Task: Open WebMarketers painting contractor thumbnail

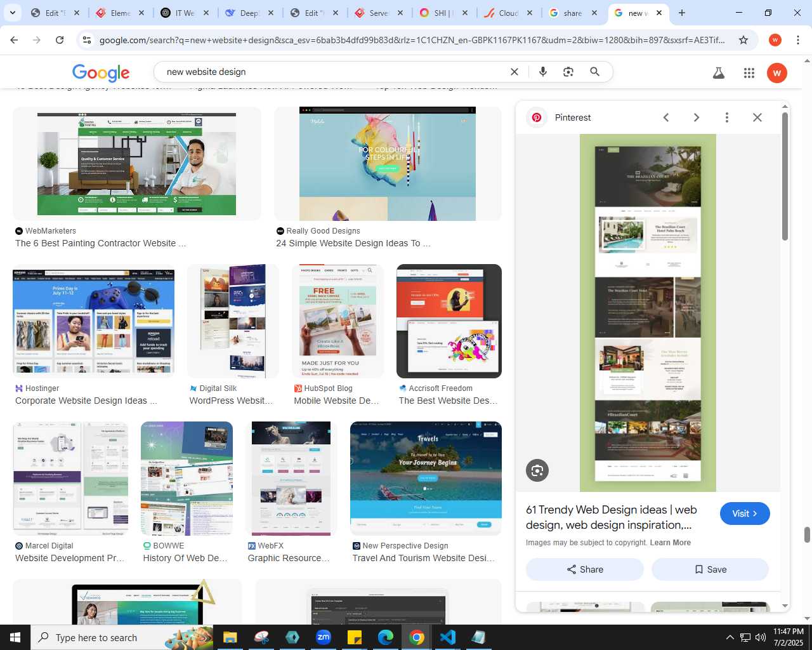Action: [136, 164]
